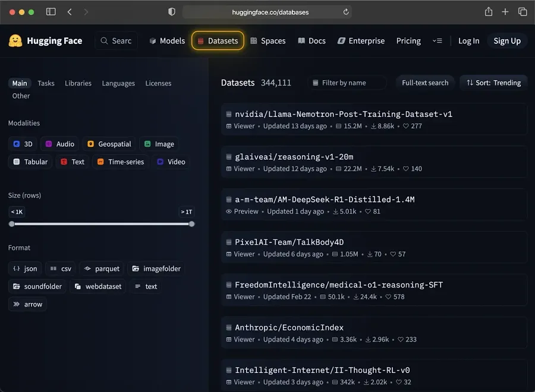The width and height of the screenshot is (535, 392).
Task: Go back with the browser back arrow
Action: [x=70, y=12]
